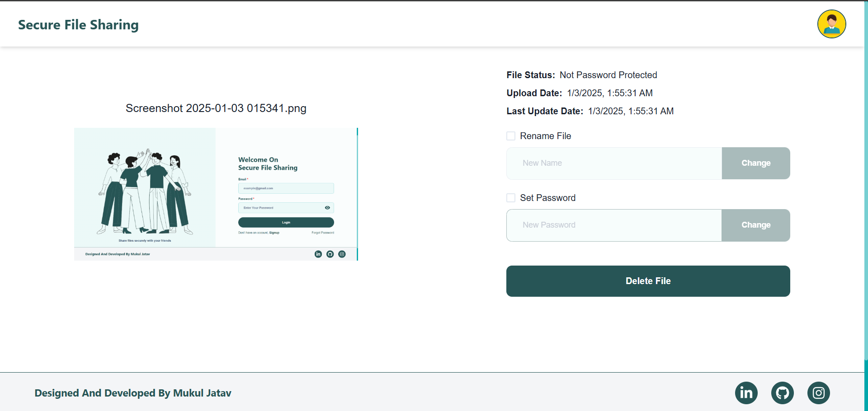Click the Delete File button
The width and height of the screenshot is (868, 411).
coord(648,281)
